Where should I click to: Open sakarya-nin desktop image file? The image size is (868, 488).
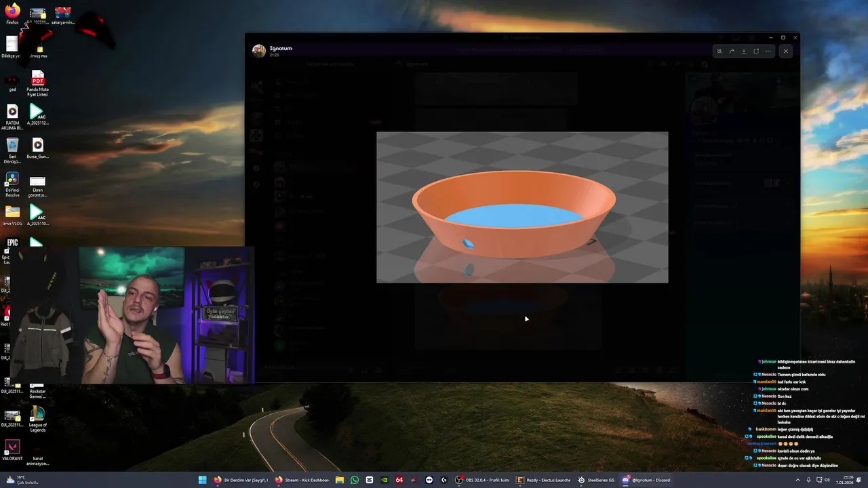(62, 15)
